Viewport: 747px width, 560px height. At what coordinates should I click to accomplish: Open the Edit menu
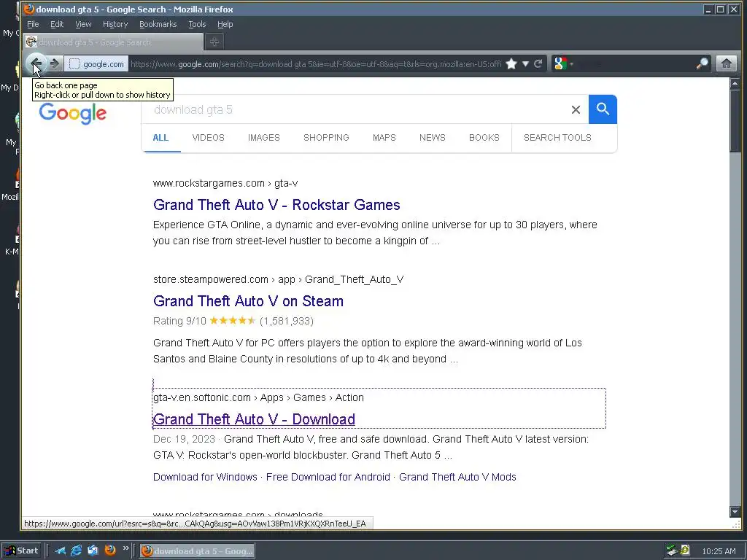tap(57, 24)
